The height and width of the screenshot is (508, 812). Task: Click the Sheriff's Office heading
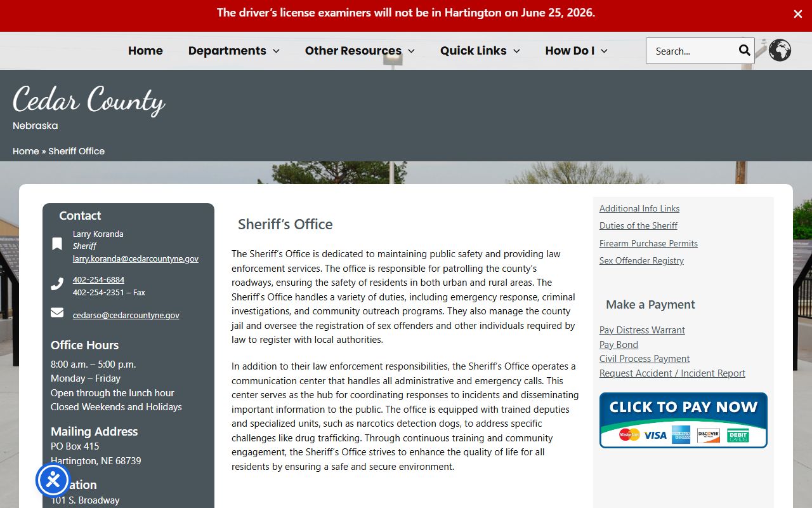pyautogui.click(x=285, y=224)
